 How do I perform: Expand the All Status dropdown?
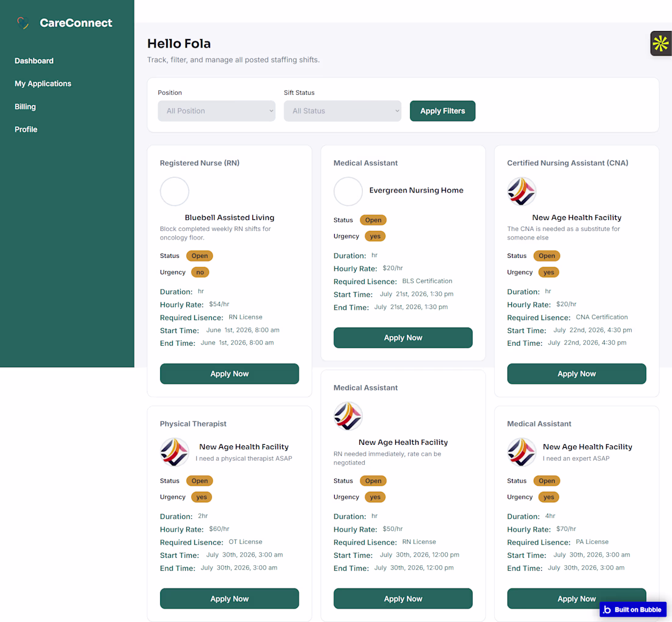[x=343, y=111]
